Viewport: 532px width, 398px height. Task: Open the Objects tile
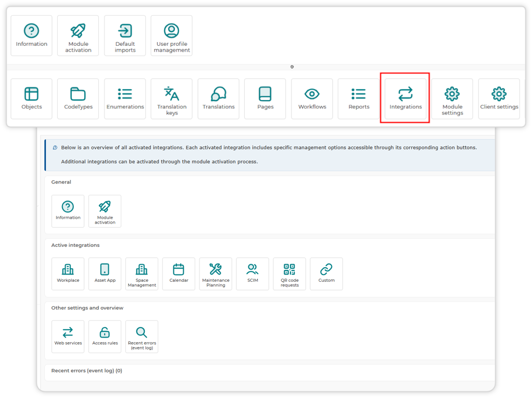(32, 99)
